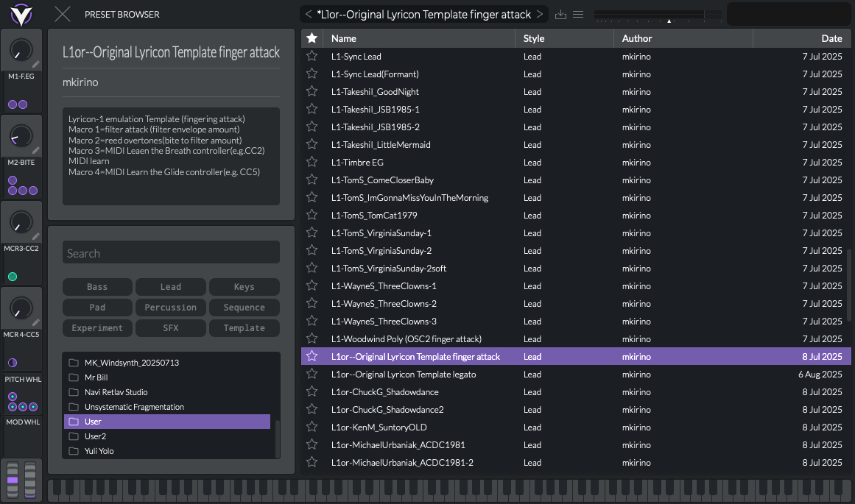Click the star icon in the Name column header
The image size is (855, 504).
pos(312,38)
